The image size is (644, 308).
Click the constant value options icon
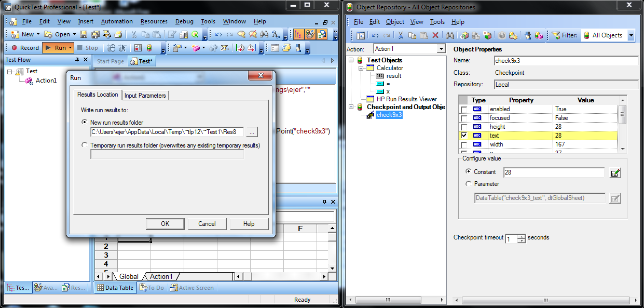(615, 173)
